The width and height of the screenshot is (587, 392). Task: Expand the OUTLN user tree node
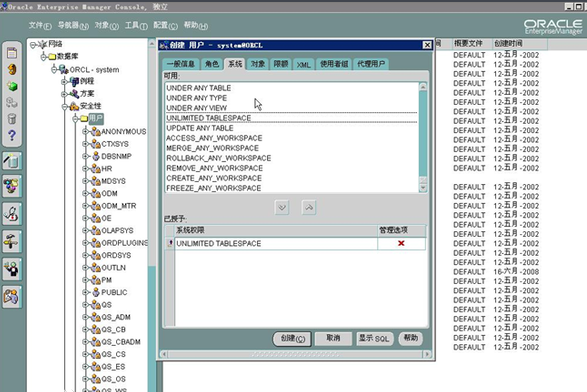click(85, 267)
